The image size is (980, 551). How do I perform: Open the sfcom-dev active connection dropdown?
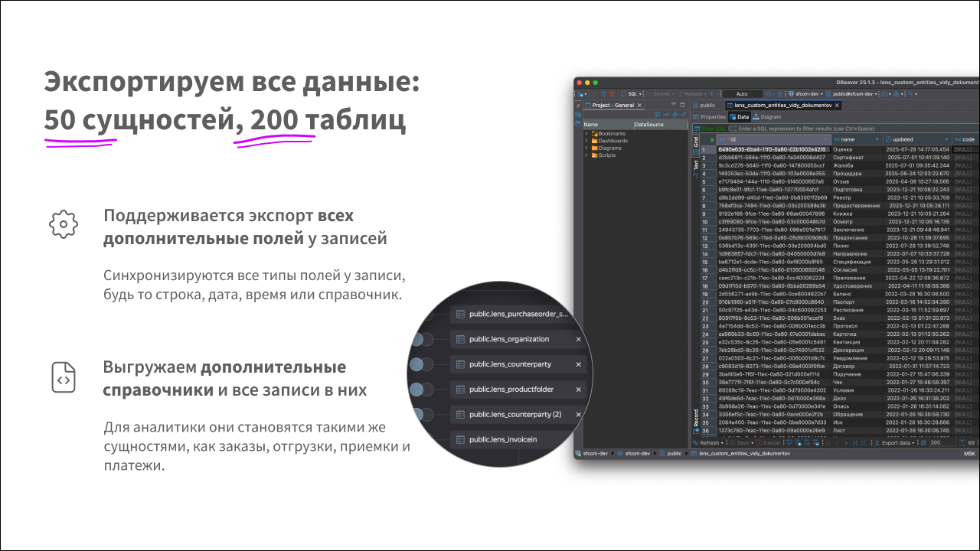click(x=802, y=94)
